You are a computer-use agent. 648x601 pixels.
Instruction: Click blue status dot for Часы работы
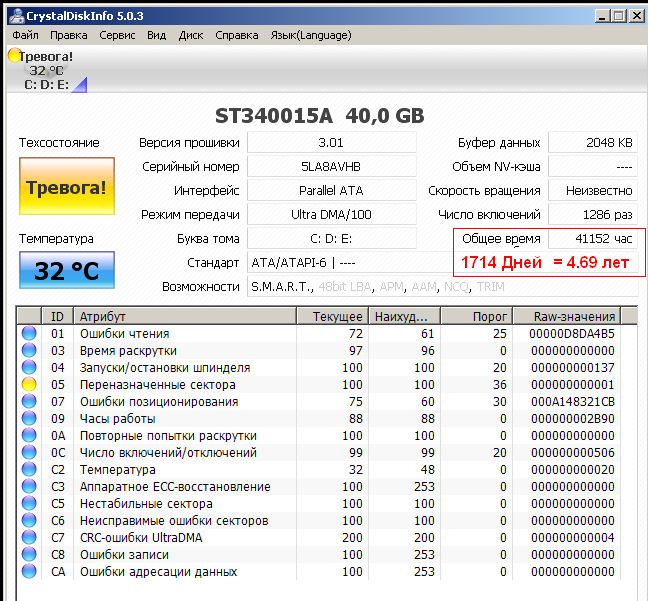29,418
